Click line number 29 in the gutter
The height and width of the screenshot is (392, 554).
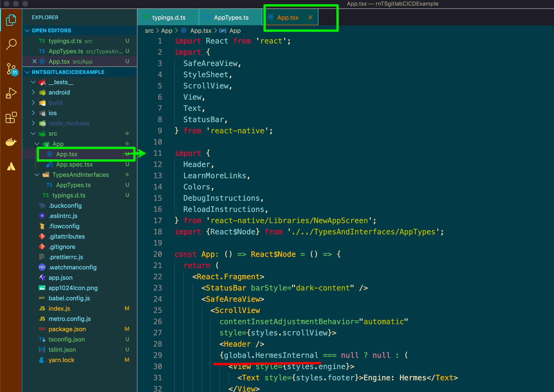pyautogui.click(x=158, y=355)
